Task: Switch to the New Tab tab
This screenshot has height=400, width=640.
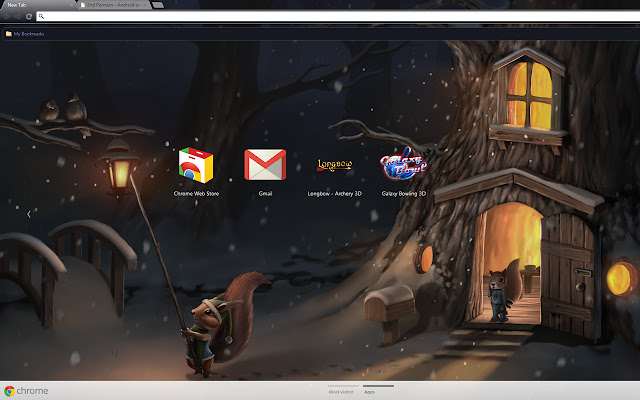Action: 37,5
